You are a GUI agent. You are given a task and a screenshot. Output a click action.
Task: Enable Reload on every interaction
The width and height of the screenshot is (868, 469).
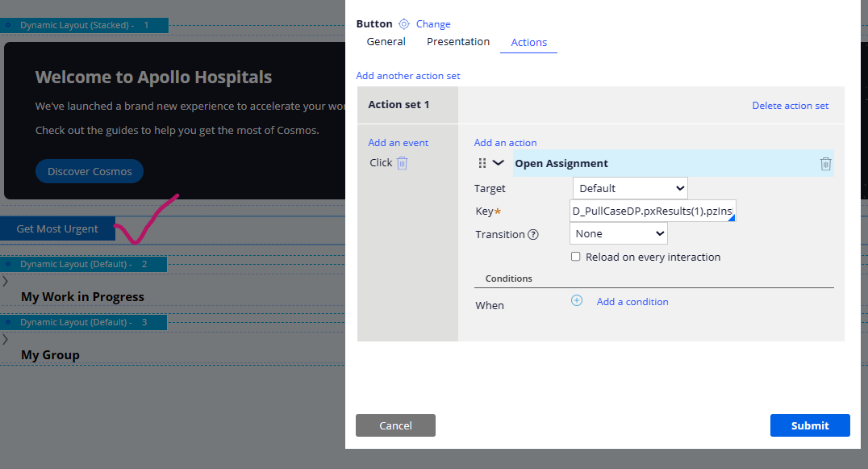576,256
